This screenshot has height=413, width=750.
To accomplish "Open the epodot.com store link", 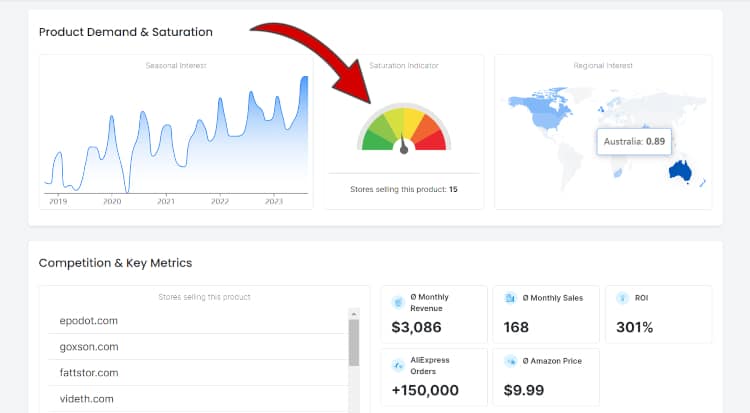I will point(88,321).
